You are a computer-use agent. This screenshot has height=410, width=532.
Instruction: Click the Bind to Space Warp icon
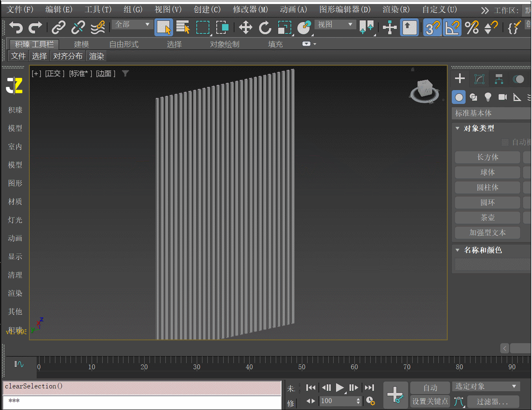click(98, 28)
